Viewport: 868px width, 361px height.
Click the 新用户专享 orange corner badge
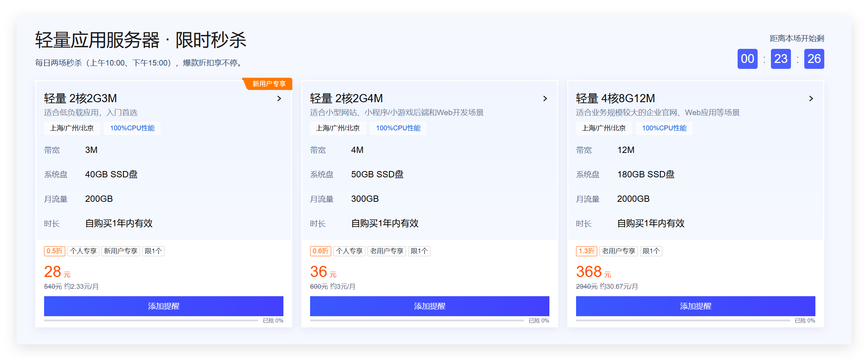(268, 84)
